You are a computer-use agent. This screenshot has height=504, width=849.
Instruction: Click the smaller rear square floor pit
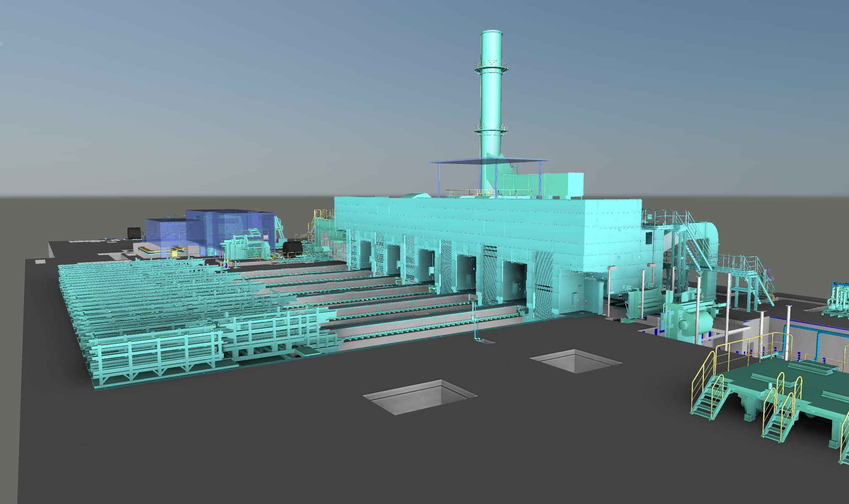[x=576, y=361]
